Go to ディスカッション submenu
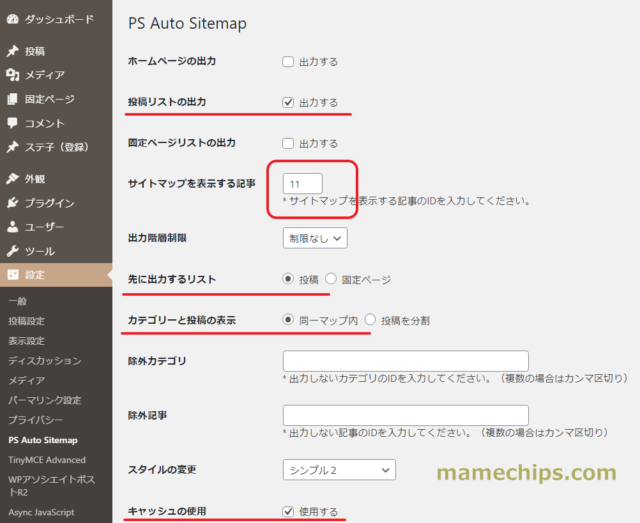640x523 pixels. (x=45, y=361)
